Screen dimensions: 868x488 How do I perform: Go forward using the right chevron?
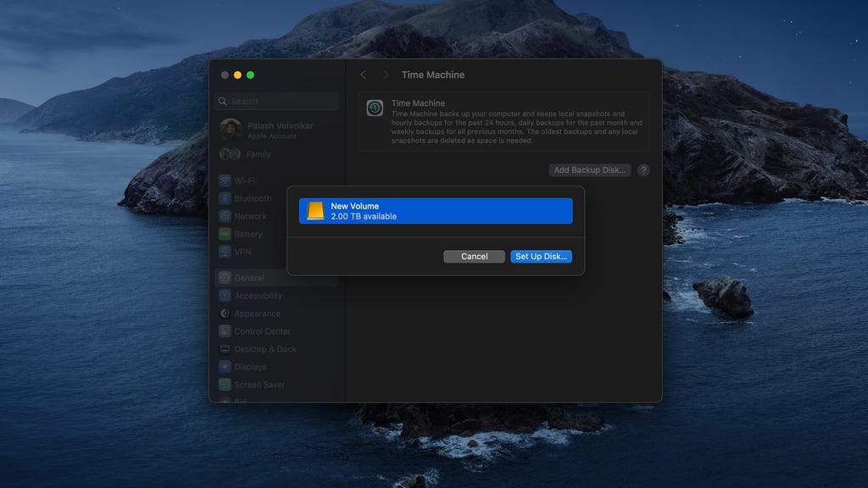coord(385,75)
